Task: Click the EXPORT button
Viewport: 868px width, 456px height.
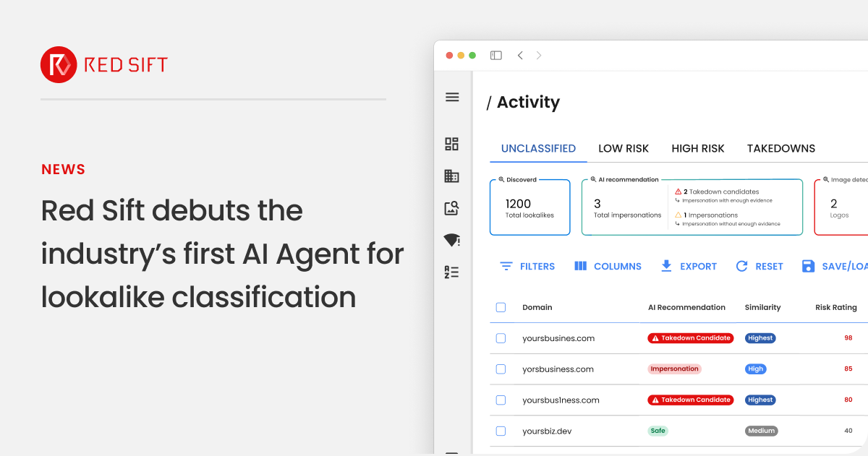Action: (689, 266)
